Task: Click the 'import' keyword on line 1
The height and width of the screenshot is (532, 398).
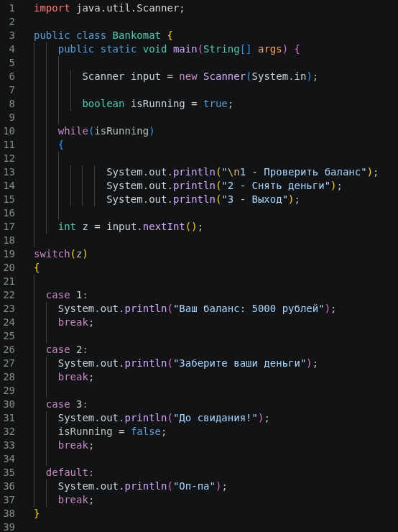Action: click(52, 8)
